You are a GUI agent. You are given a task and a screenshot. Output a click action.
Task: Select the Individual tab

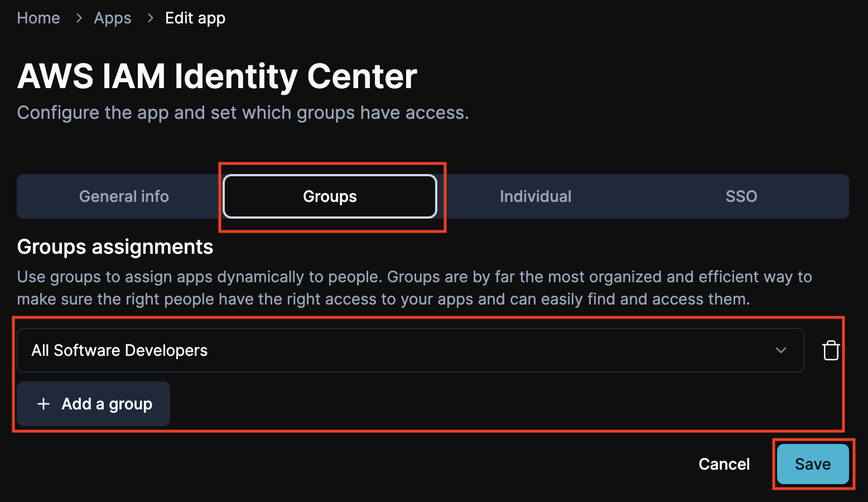coord(535,196)
